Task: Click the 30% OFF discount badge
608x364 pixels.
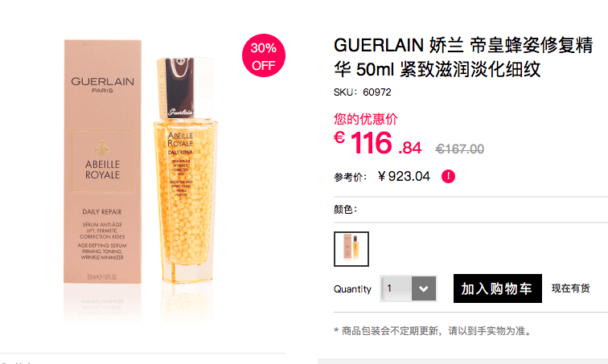Action: point(264,55)
